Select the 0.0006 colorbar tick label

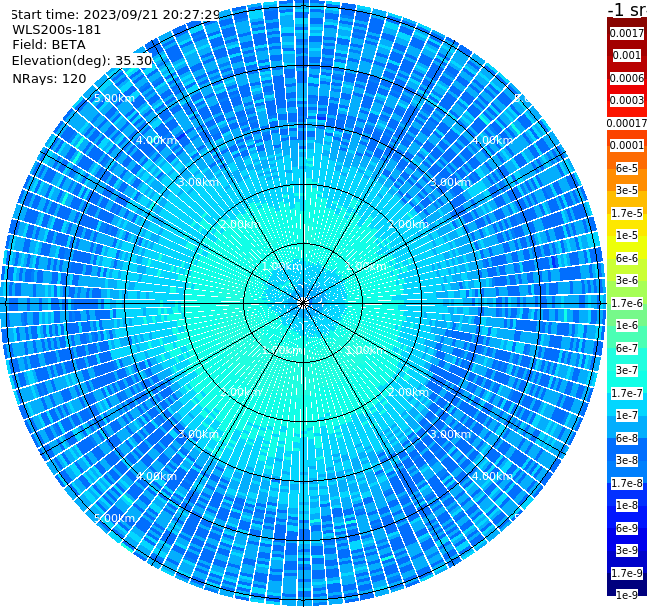pos(627,78)
